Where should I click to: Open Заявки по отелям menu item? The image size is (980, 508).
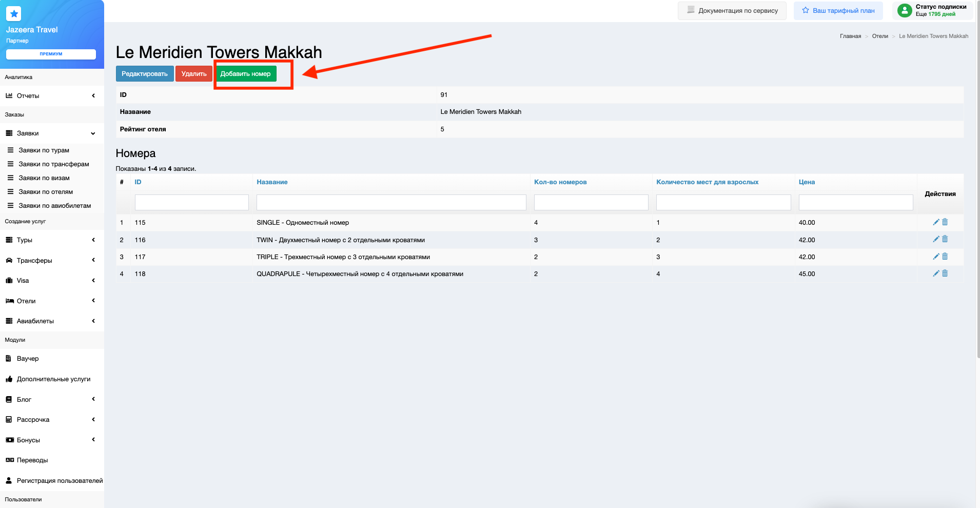46,192
